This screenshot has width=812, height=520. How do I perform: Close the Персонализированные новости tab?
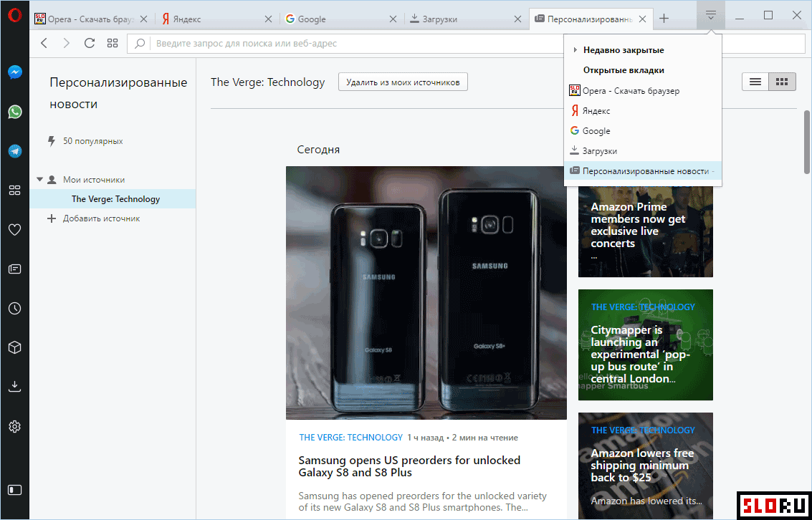(643, 19)
